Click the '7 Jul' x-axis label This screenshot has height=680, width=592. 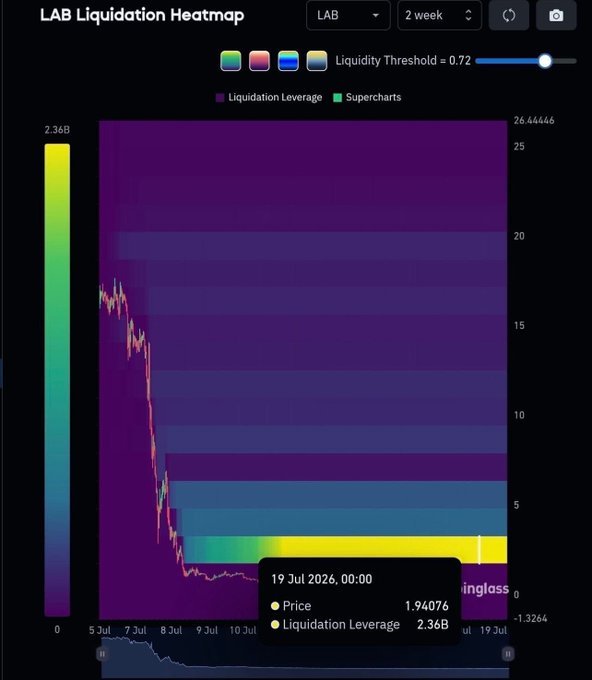coord(135,630)
